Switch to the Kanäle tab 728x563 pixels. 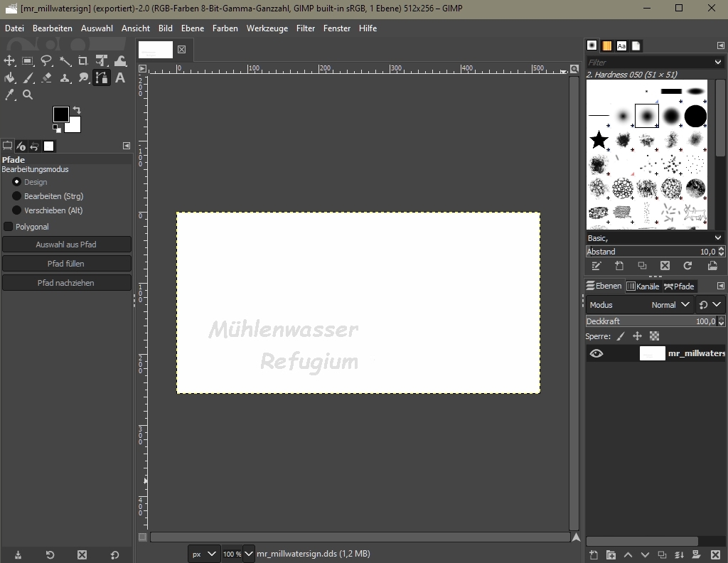[643, 286]
